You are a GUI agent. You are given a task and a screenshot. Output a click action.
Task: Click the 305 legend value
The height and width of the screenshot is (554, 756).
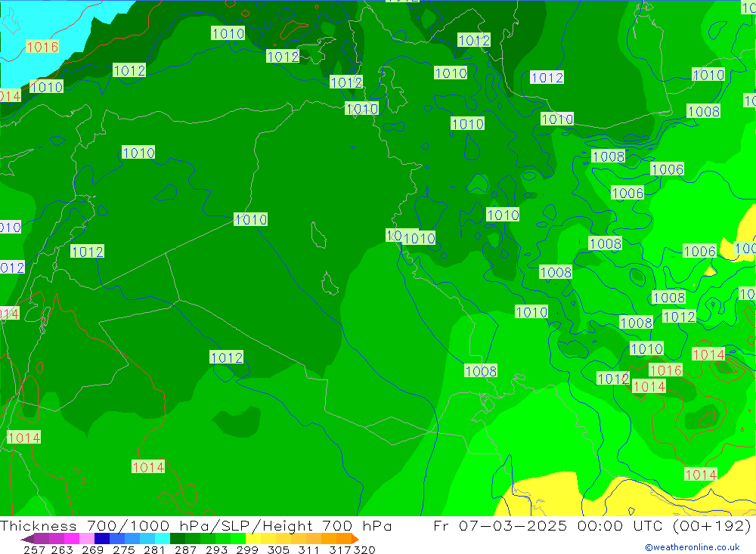(278, 549)
